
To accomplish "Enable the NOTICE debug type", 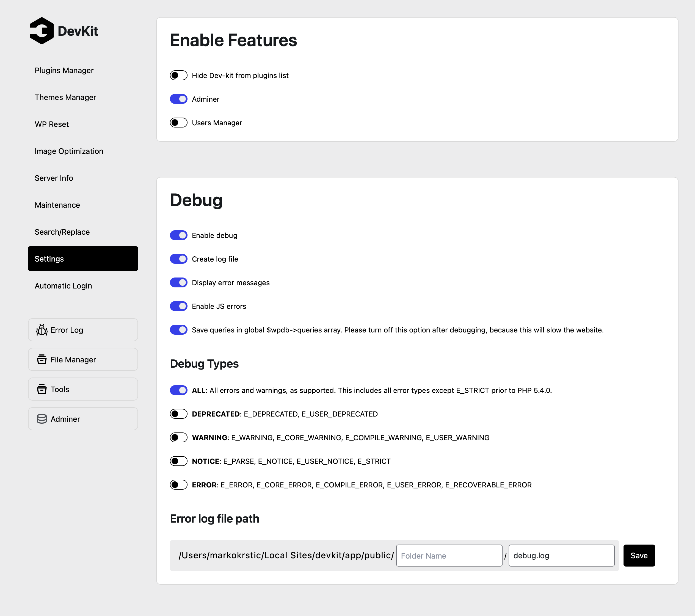I will click(178, 461).
